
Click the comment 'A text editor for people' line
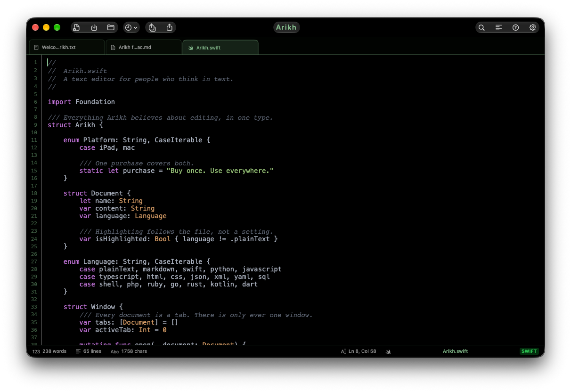[x=140, y=79]
